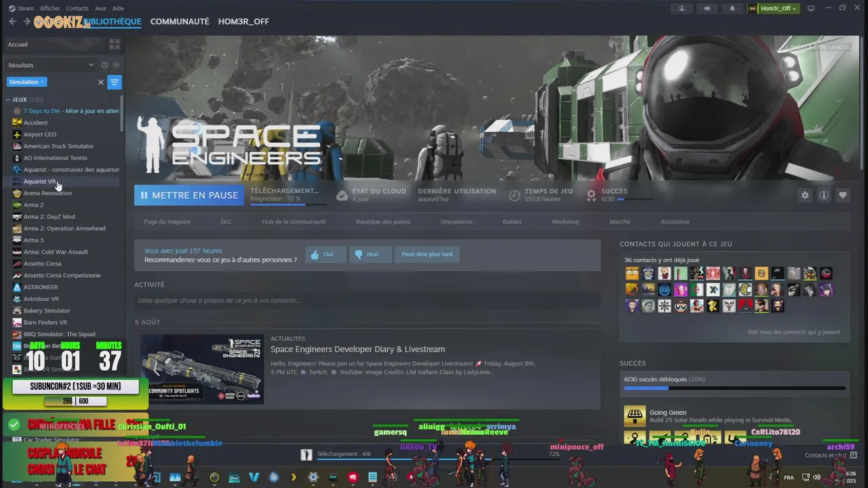Switch library to grid collections view
Image resolution: width=868 pixels, height=488 pixels.
tap(114, 44)
